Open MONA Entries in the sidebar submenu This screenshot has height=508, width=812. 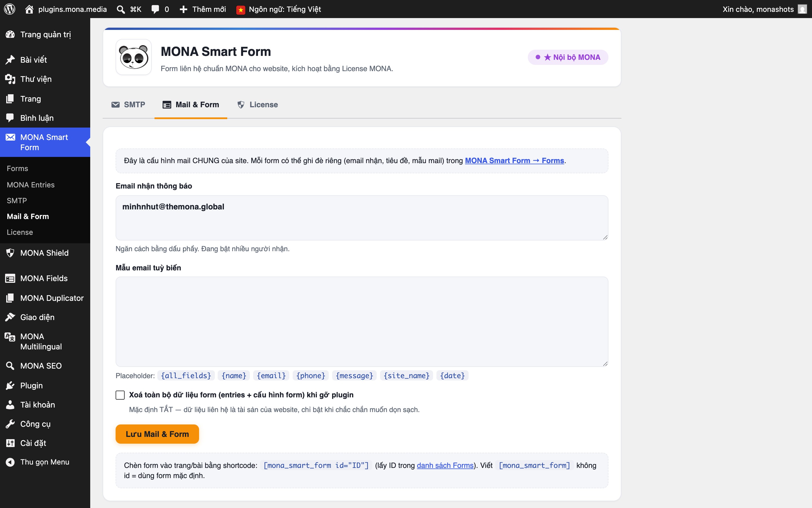pos(30,185)
